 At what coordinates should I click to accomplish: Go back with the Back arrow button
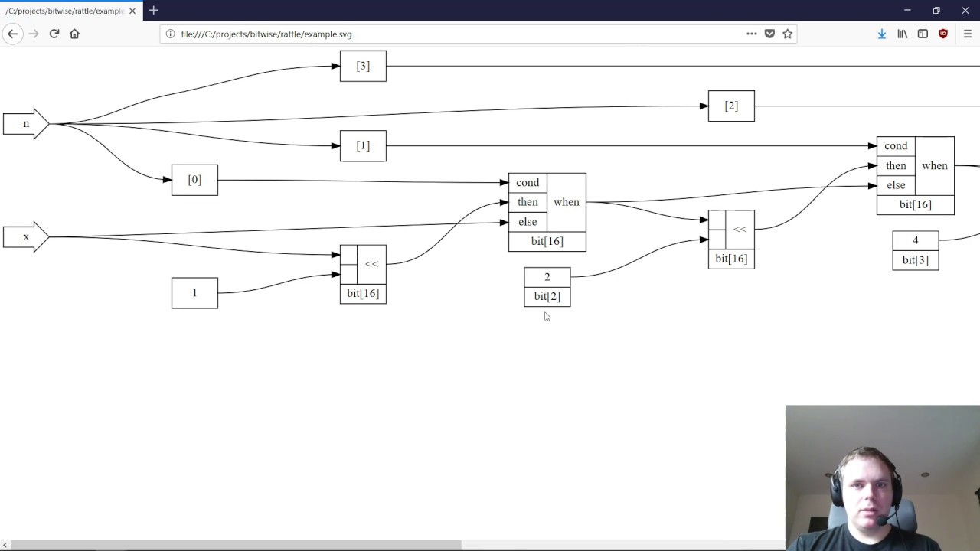coord(12,34)
